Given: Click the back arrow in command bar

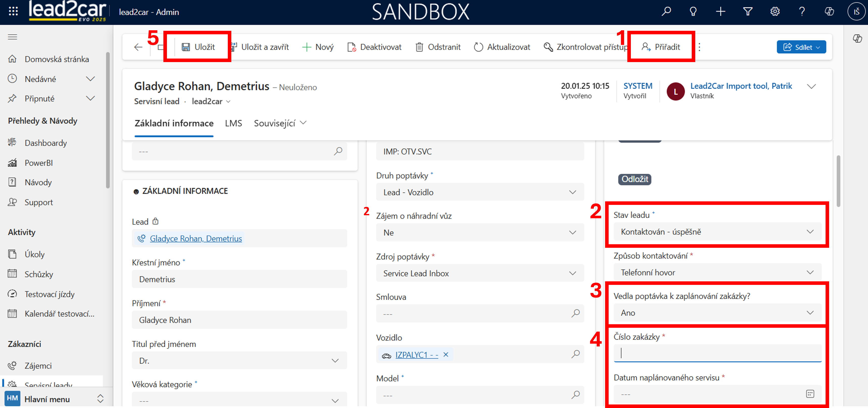Looking at the screenshot, I should coord(138,47).
